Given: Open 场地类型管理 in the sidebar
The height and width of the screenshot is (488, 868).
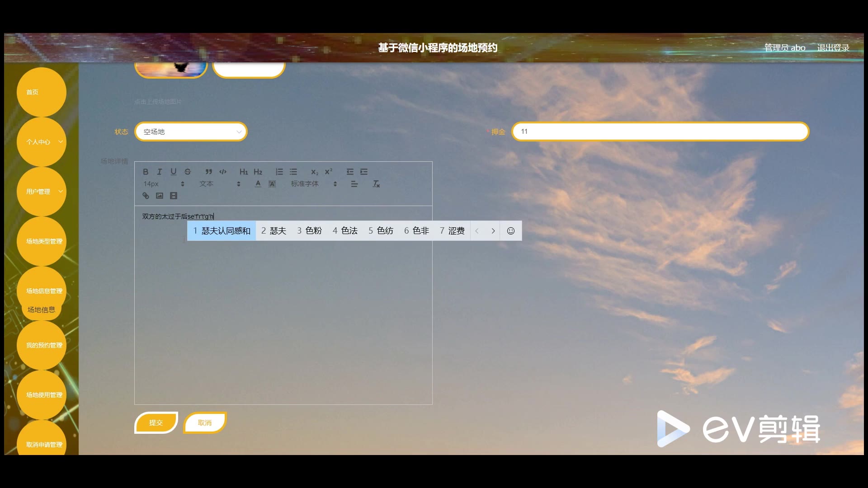Looking at the screenshot, I should 42,241.
